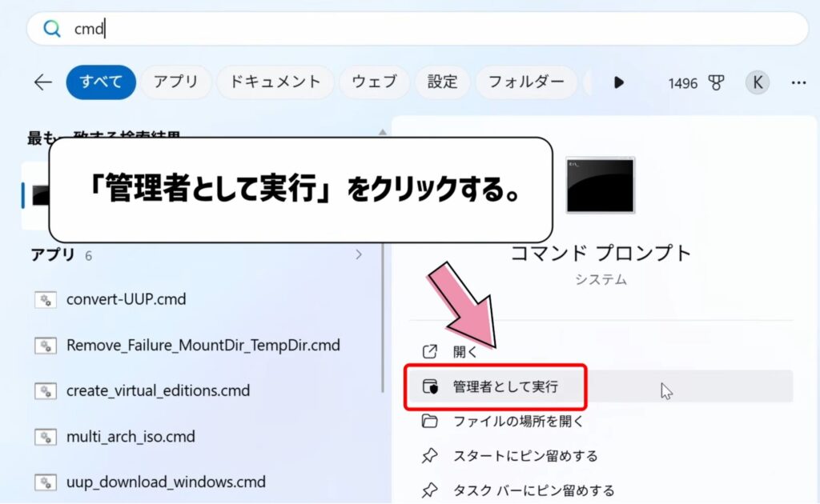
Task: Expand the アプリ results with the chevron
Action: coord(359,254)
